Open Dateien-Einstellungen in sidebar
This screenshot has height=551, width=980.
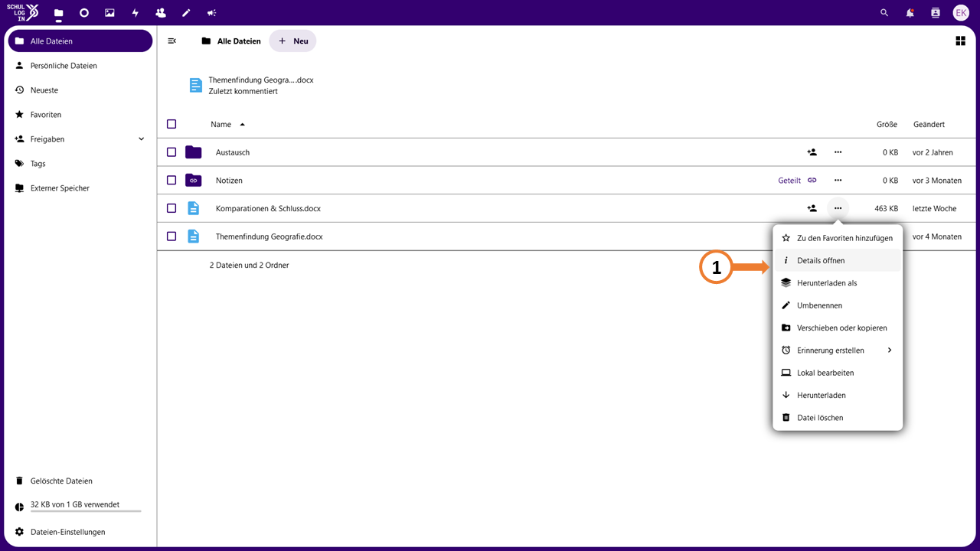(80, 532)
